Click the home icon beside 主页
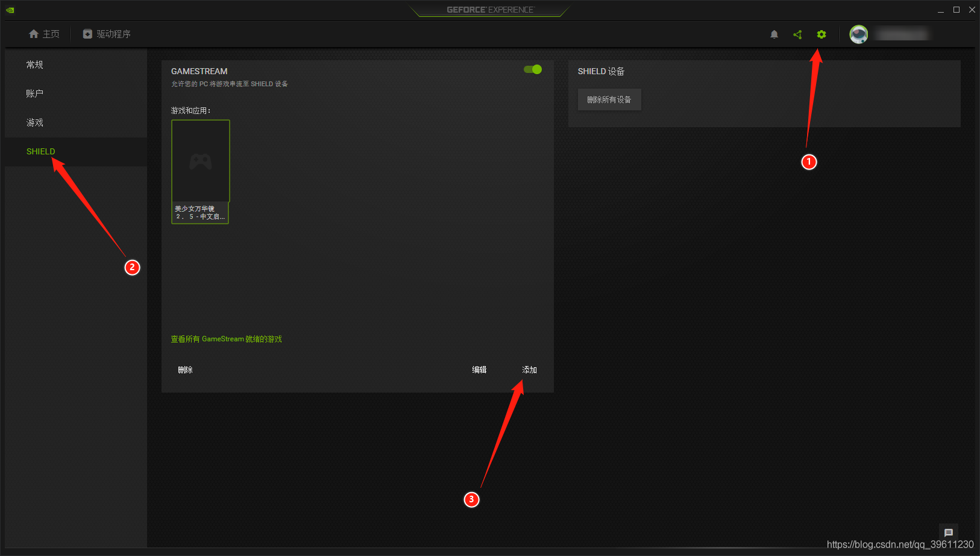980x556 pixels. pos(34,34)
